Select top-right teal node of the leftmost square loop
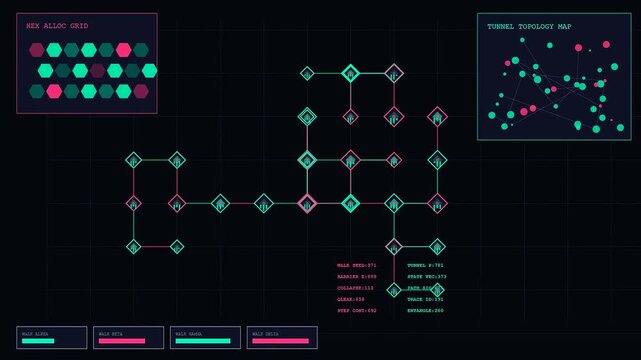Image resolution: width=641 pixels, height=360 pixels. pos(177,160)
